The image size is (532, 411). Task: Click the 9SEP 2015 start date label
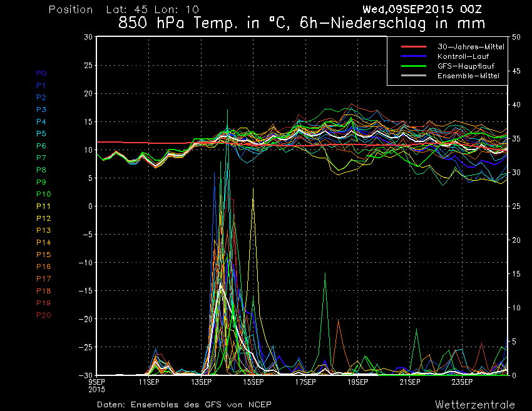pyautogui.click(x=97, y=384)
